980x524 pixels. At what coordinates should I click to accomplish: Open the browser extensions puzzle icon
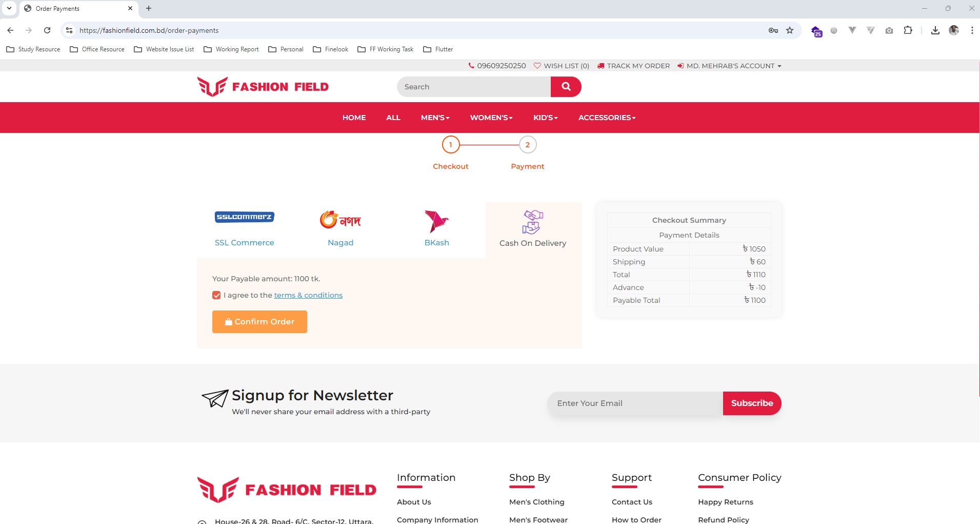click(x=908, y=30)
